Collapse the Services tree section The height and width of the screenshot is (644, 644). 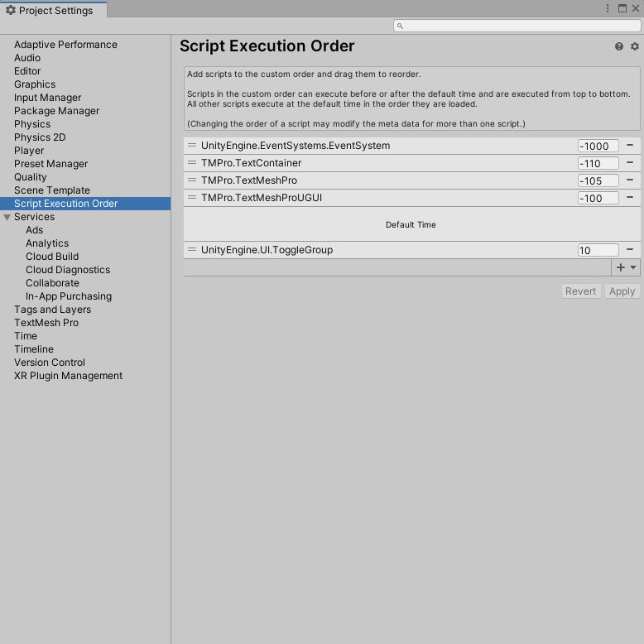coord(7,217)
